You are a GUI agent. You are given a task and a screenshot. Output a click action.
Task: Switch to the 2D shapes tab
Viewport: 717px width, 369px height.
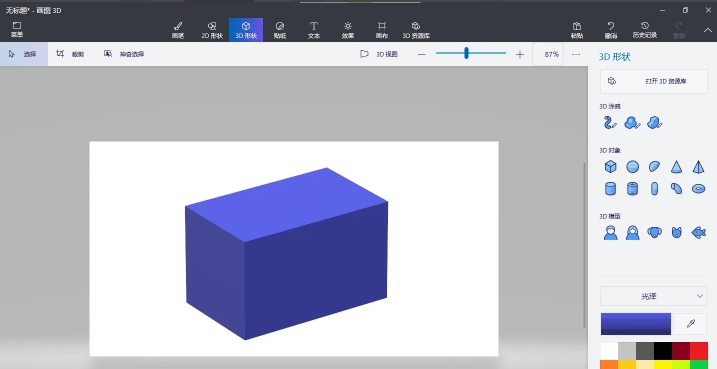click(x=212, y=30)
